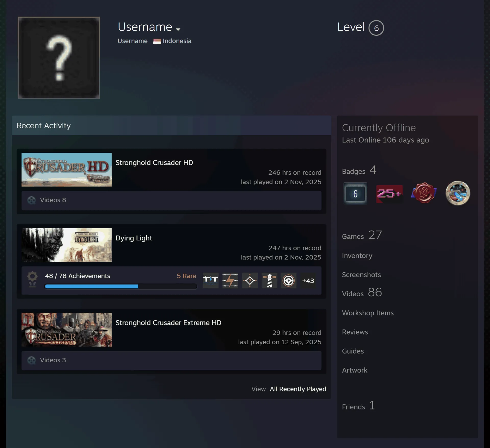Click the Dying Light achievement progress bar
Screen dimensions: 490x448
(121, 286)
